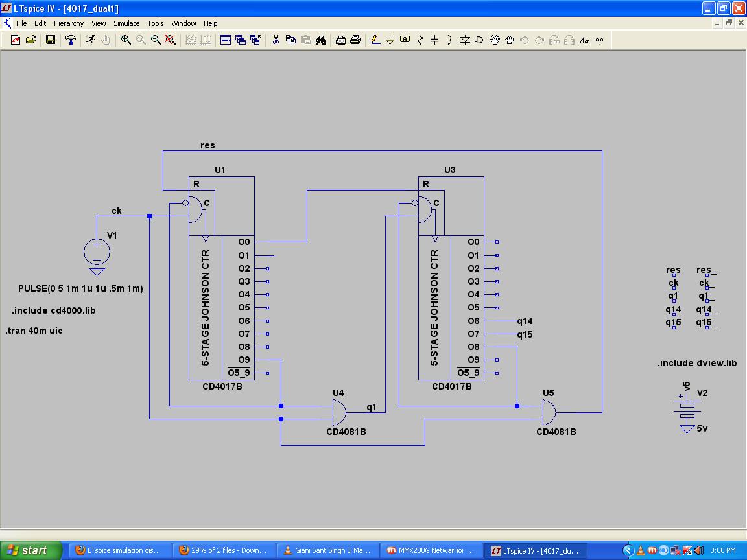Select the Copy tool icon

tap(290, 40)
